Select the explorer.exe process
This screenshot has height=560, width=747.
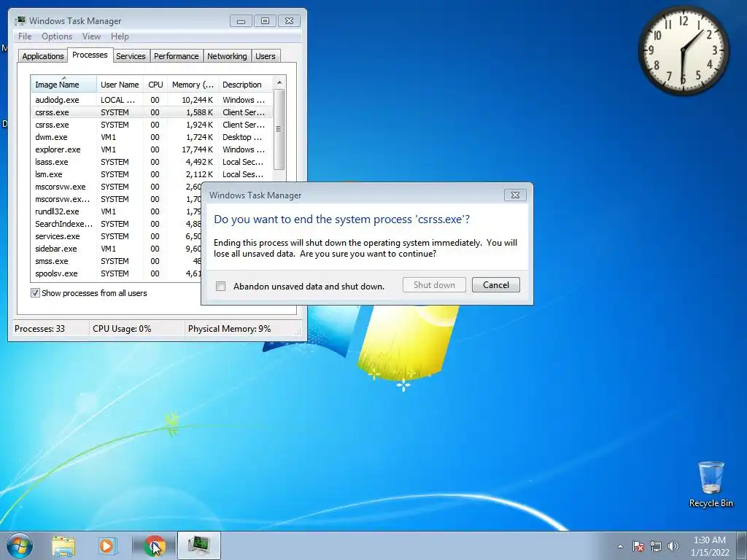[x=152, y=149]
